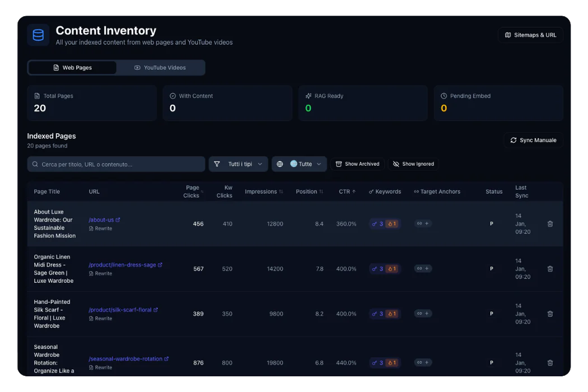Screen dimensions: 588x392
Task: Open the Tutti i tipi filter dropdown
Action: [239, 164]
